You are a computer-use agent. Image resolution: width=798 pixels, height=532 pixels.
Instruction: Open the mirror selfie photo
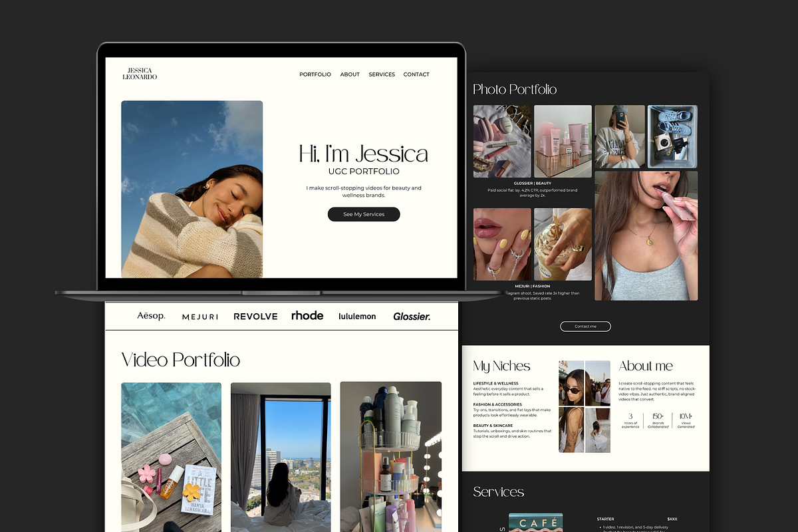pyautogui.click(x=620, y=137)
